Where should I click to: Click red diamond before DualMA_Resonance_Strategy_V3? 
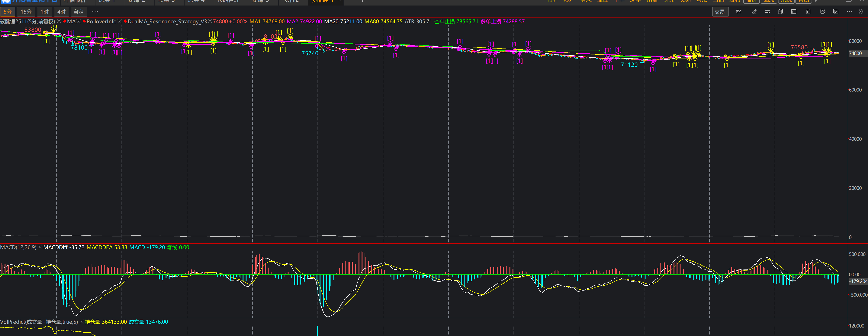click(x=125, y=22)
